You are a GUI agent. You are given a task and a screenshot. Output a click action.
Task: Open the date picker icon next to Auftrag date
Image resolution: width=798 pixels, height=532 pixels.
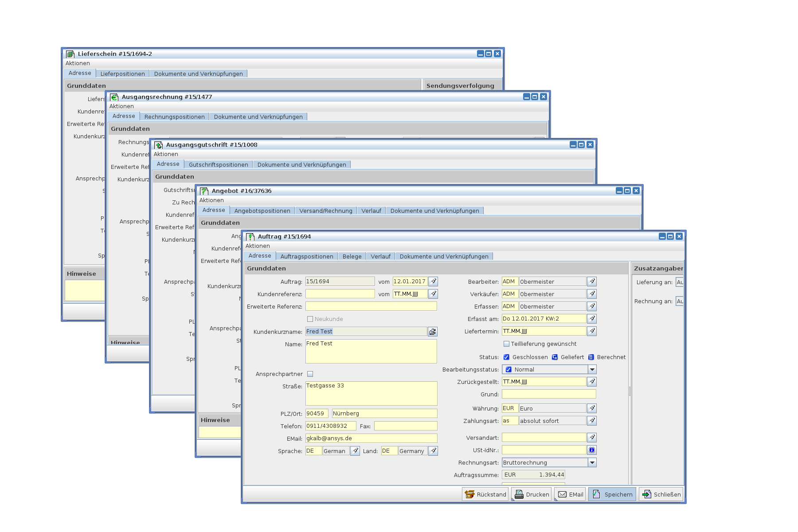coord(434,282)
